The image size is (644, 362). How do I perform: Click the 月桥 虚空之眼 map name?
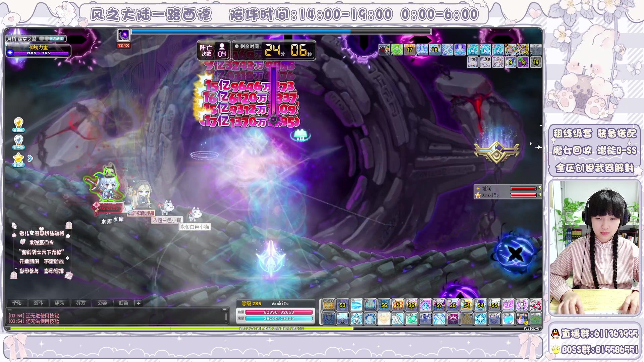click(x=22, y=39)
